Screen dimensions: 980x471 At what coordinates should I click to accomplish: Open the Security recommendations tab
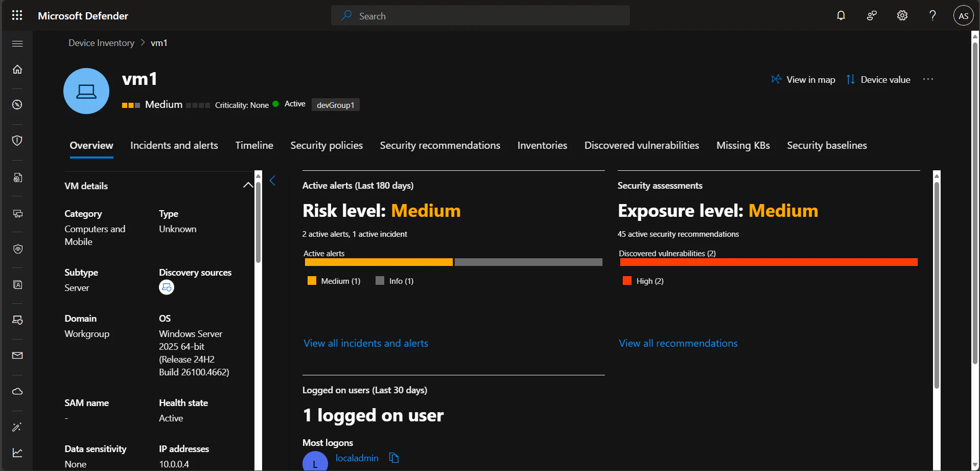(x=440, y=145)
